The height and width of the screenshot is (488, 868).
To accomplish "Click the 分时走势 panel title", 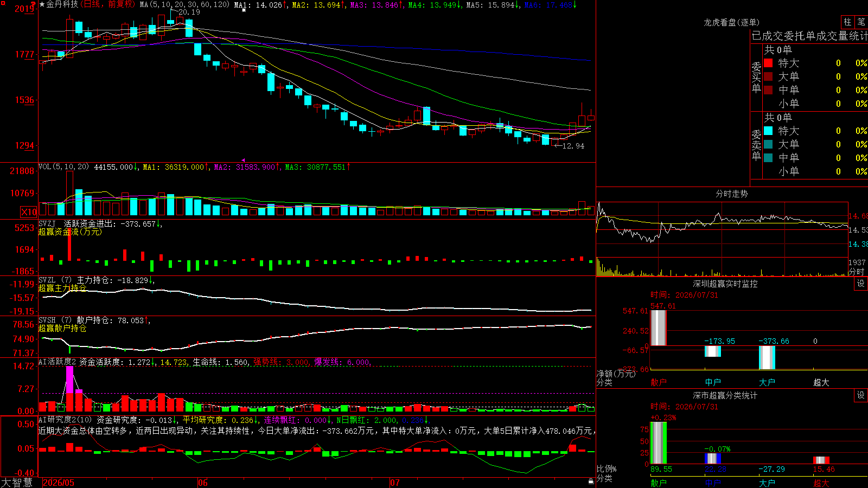I will (x=732, y=194).
